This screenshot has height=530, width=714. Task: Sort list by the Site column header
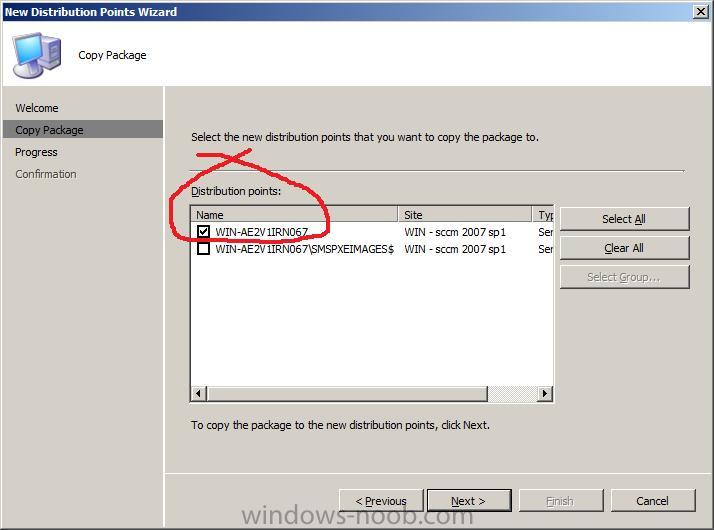click(465, 214)
